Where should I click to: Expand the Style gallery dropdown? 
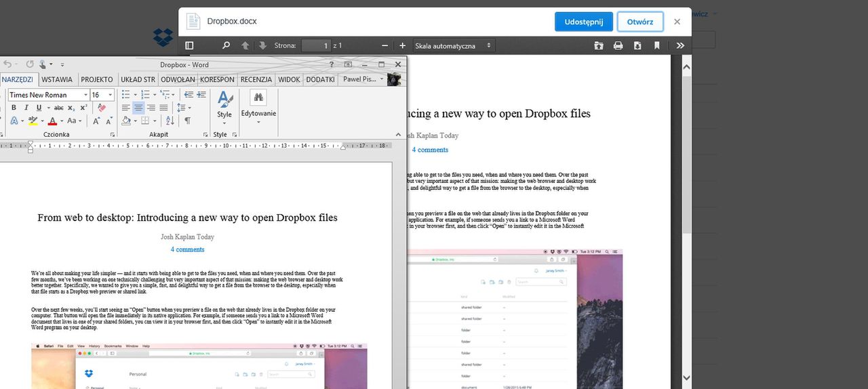coord(224,123)
